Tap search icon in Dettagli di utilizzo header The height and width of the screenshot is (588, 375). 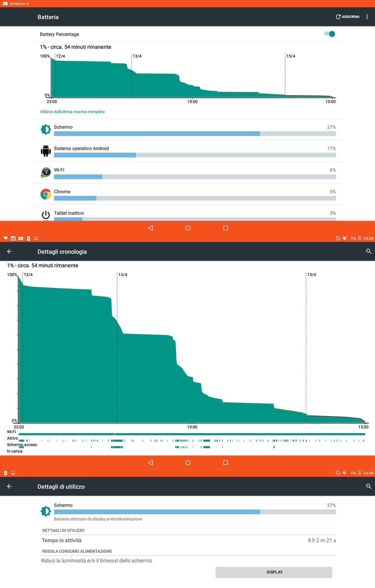(x=368, y=487)
